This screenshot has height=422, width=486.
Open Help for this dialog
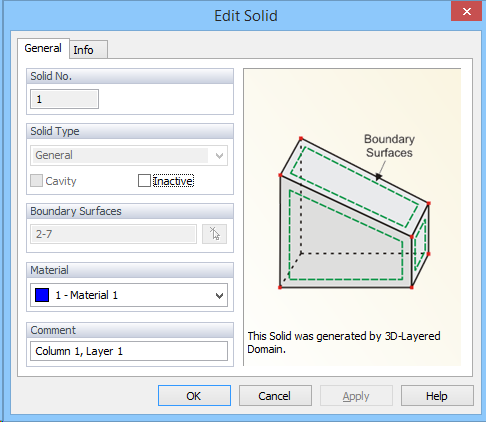[437, 396]
